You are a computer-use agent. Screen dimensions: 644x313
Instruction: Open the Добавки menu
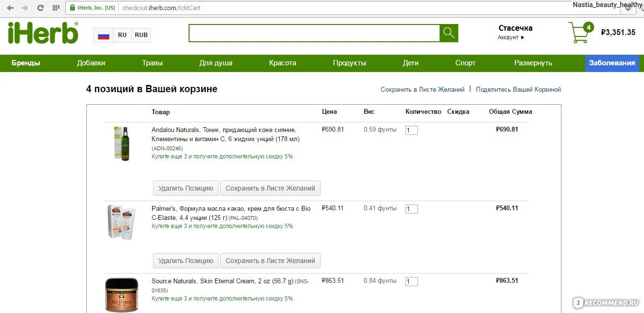point(91,63)
